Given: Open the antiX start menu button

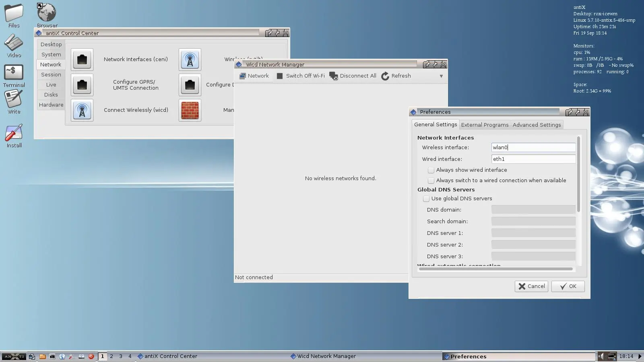Looking at the screenshot, I should [13, 356].
